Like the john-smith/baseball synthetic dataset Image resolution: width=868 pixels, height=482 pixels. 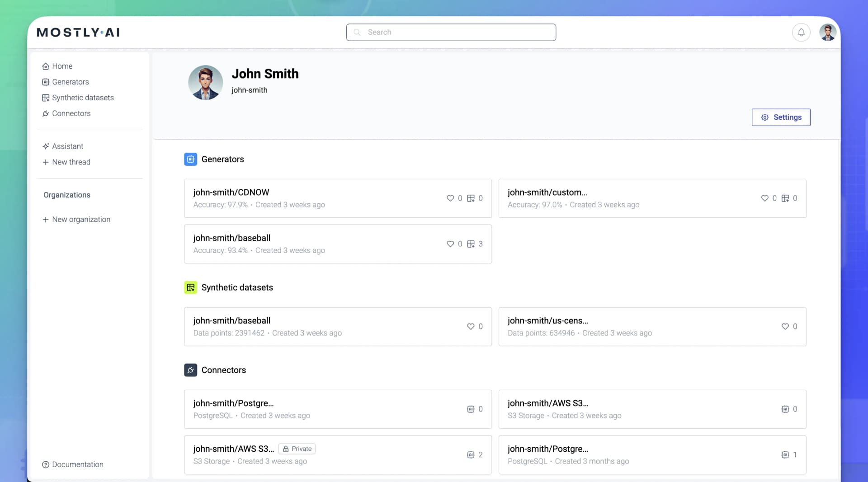[470, 326]
